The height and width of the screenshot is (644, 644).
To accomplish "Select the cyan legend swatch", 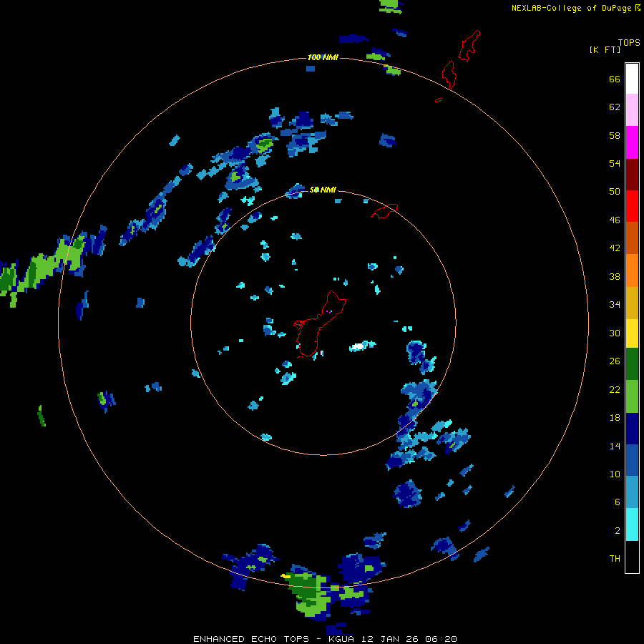I will 632,525.
